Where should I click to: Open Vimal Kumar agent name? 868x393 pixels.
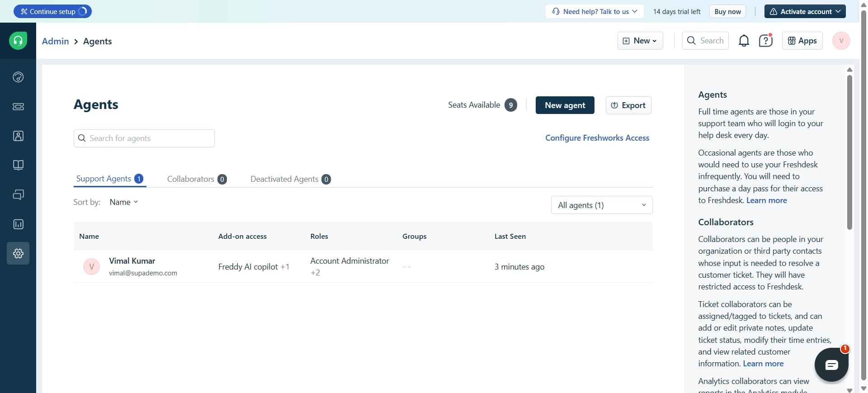tap(132, 261)
